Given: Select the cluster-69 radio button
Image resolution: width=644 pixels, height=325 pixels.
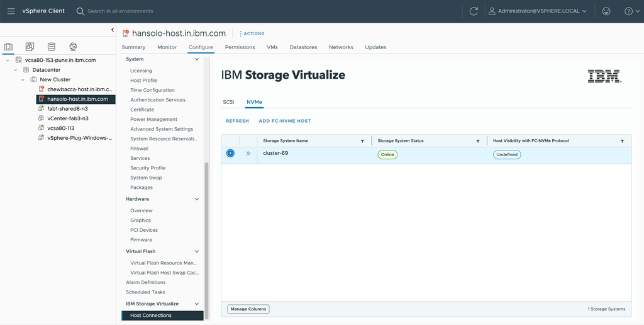Looking at the screenshot, I should click(x=230, y=154).
